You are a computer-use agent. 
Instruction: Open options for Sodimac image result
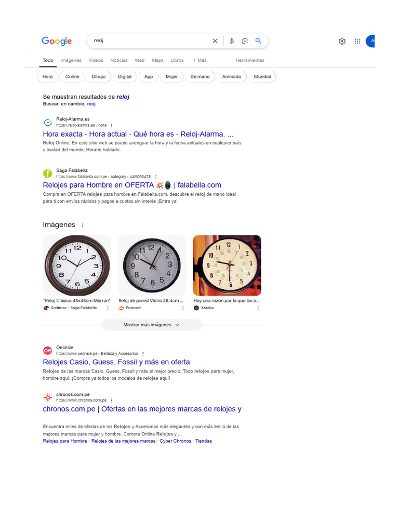(108, 308)
